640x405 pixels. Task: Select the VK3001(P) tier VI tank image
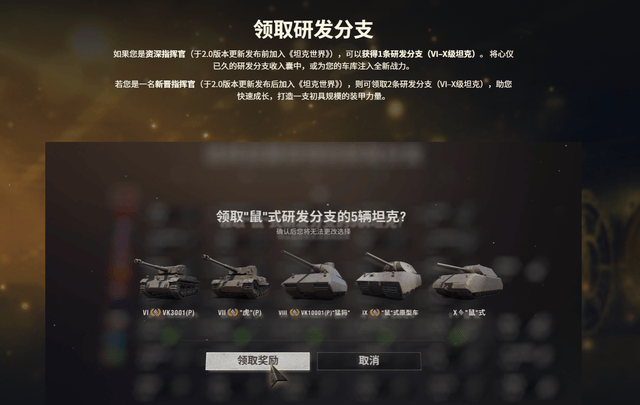tap(168, 278)
